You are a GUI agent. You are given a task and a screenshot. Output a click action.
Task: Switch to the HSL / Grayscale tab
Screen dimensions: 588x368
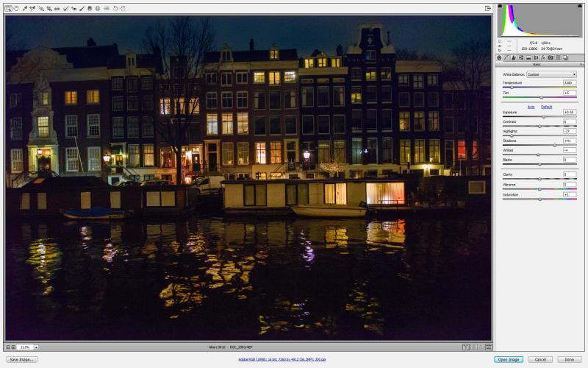(521, 57)
